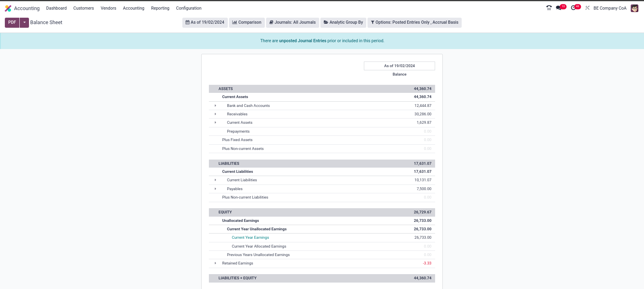Image resolution: width=644 pixels, height=289 pixels.
Task: Select the 10,131.07 Current Liabilities amount
Action: coord(423,180)
